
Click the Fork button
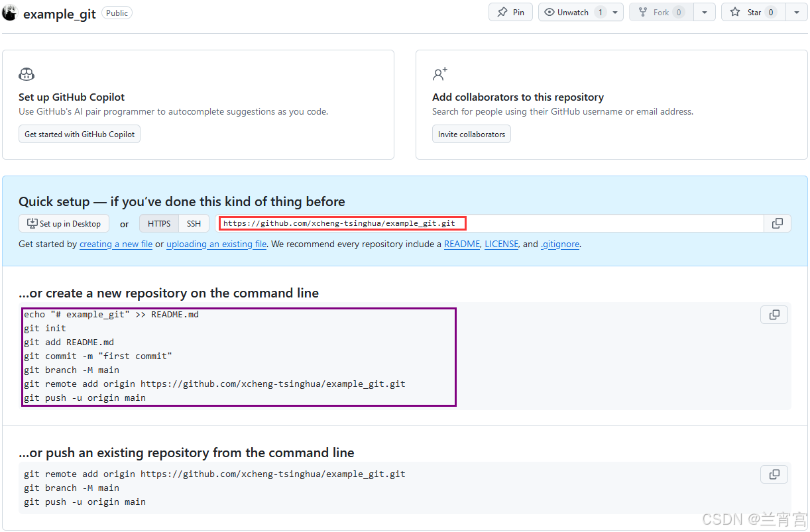(661, 12)
